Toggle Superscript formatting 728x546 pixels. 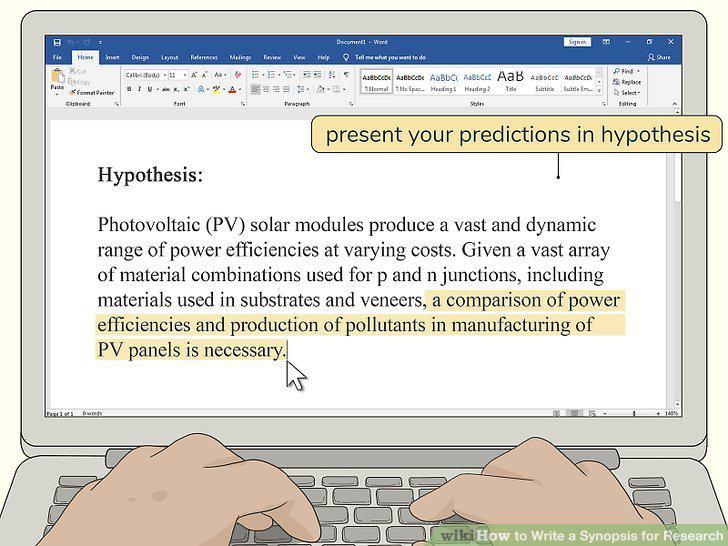point(186,89)
